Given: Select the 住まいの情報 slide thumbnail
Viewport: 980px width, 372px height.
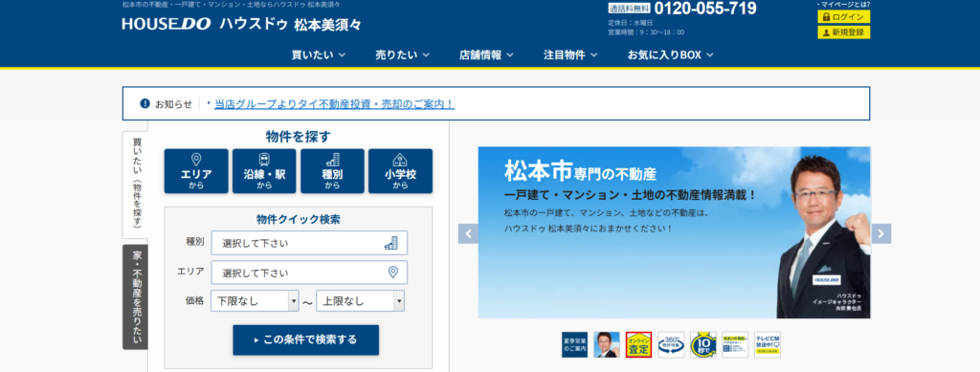Looking at the screenshot, I should tap(735, 344).
